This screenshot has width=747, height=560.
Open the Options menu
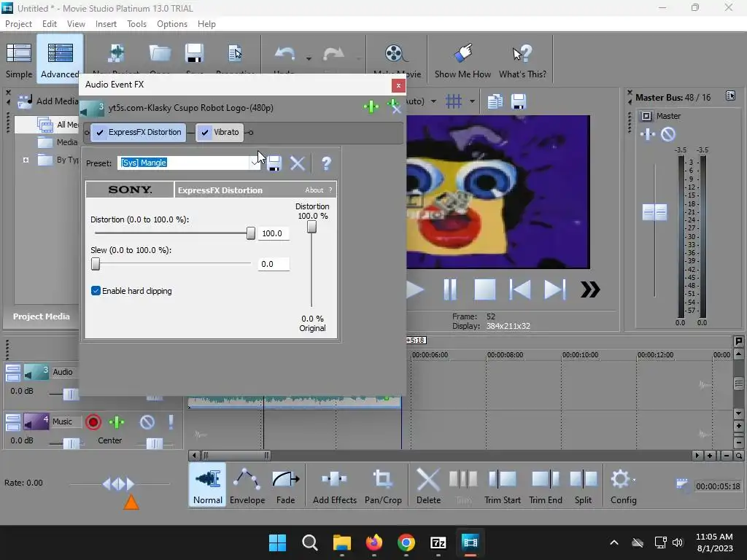point(172,24)
